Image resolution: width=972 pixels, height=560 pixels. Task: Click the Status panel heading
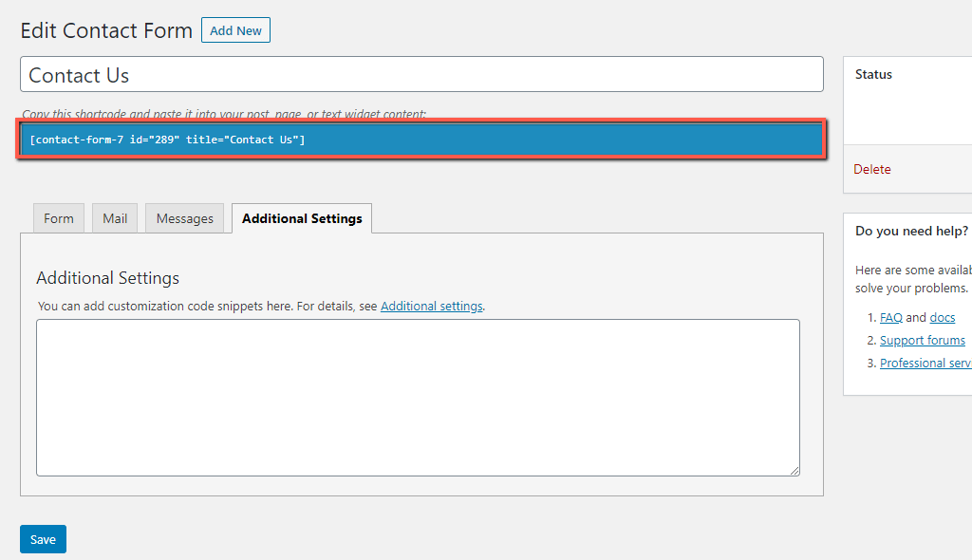point(873,74)
